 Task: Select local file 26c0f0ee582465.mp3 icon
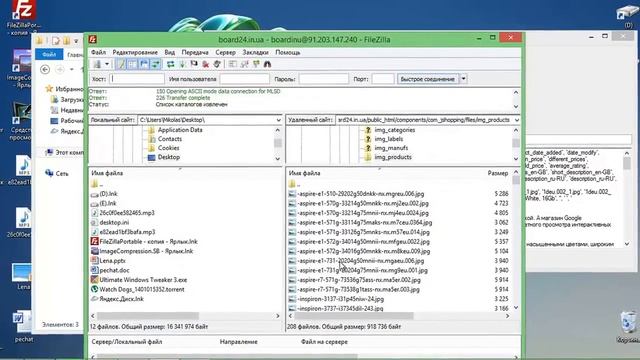(95, 213)
